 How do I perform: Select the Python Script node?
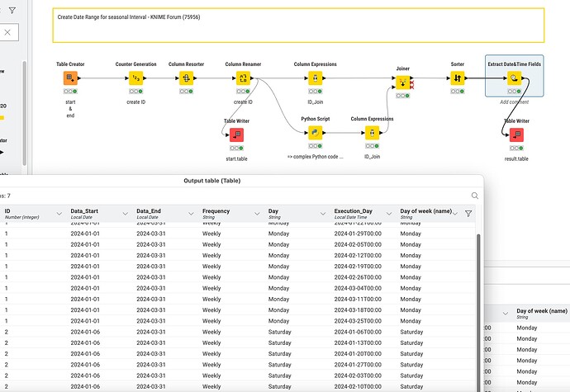(x=316, y=133)
